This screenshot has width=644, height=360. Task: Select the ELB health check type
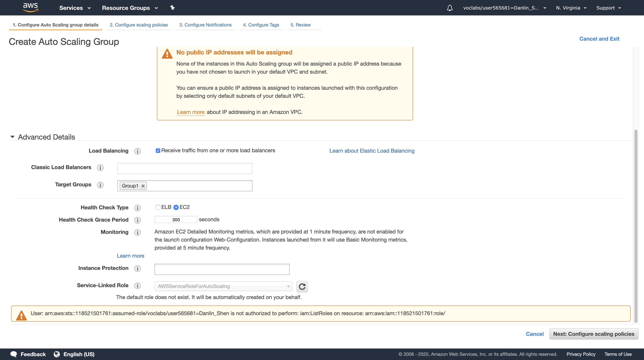[x=158, y=207]
